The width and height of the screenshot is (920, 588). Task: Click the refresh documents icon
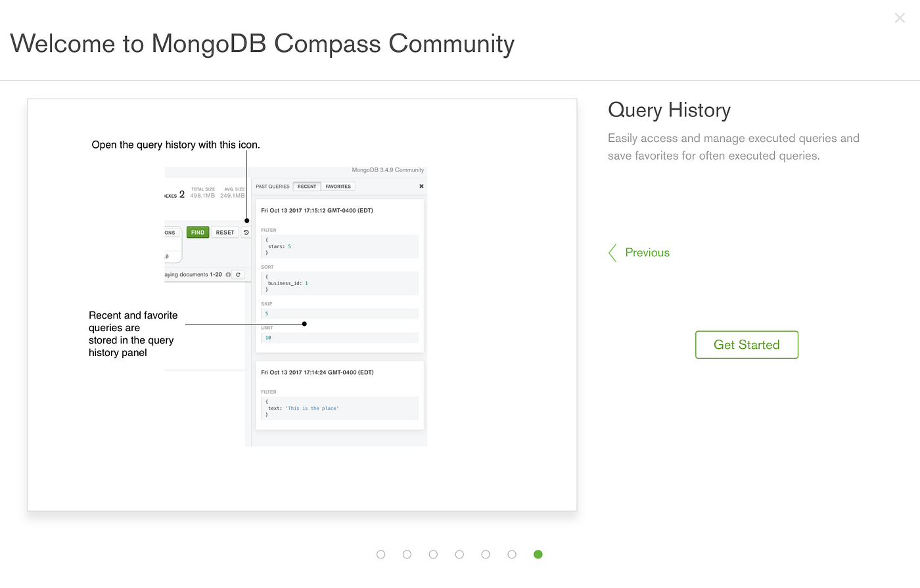pos(238,274)
